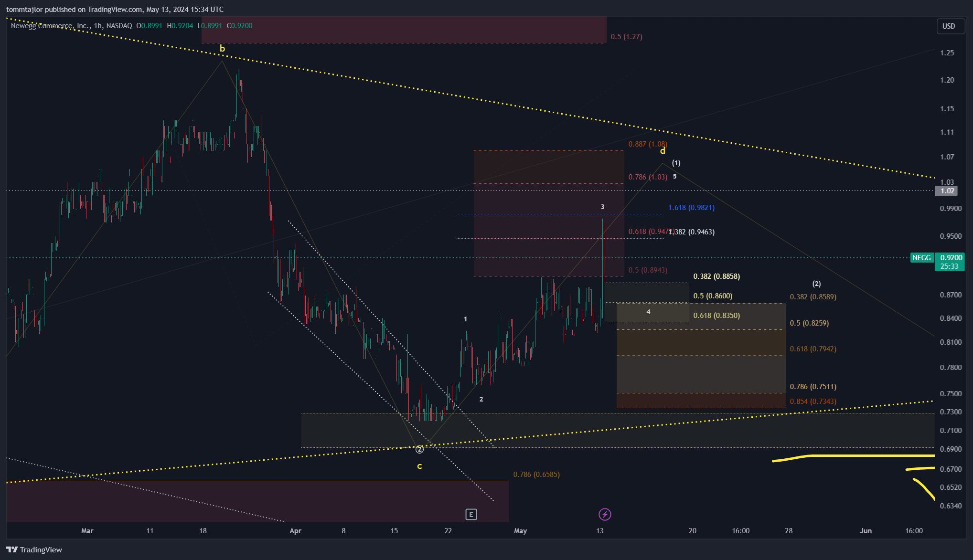
Task: Click the 'May' label on time axis
Action: (520, 531)
